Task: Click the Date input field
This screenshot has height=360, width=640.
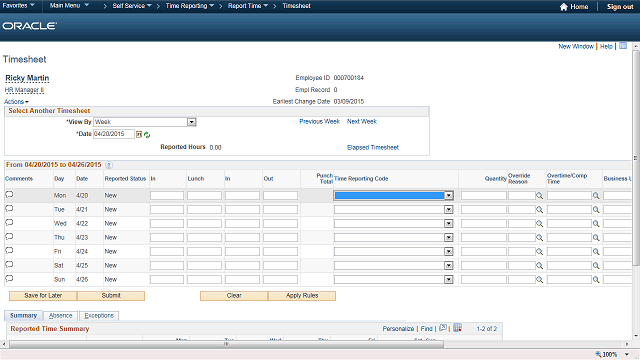Action: pyautogui.click(x=114, y=134)
